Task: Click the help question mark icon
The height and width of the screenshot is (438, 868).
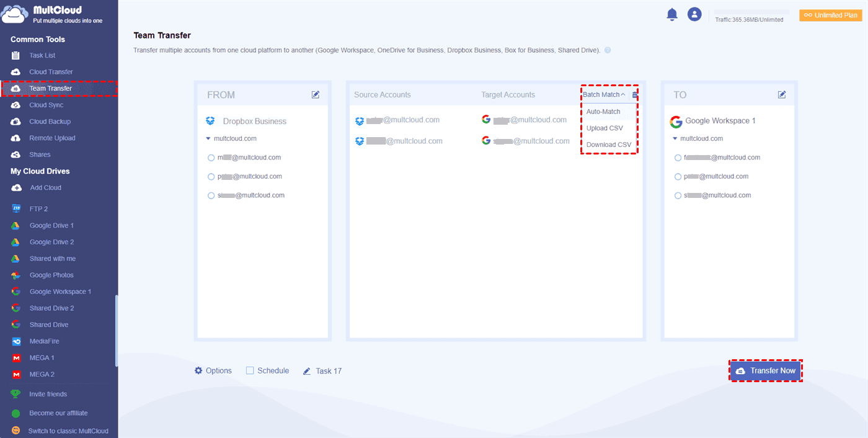Action: [x=608, y=50]
